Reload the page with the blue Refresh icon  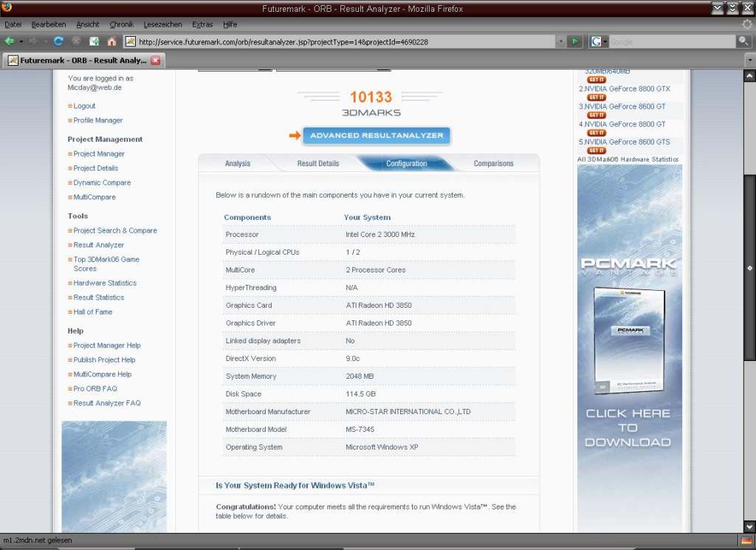58,41
